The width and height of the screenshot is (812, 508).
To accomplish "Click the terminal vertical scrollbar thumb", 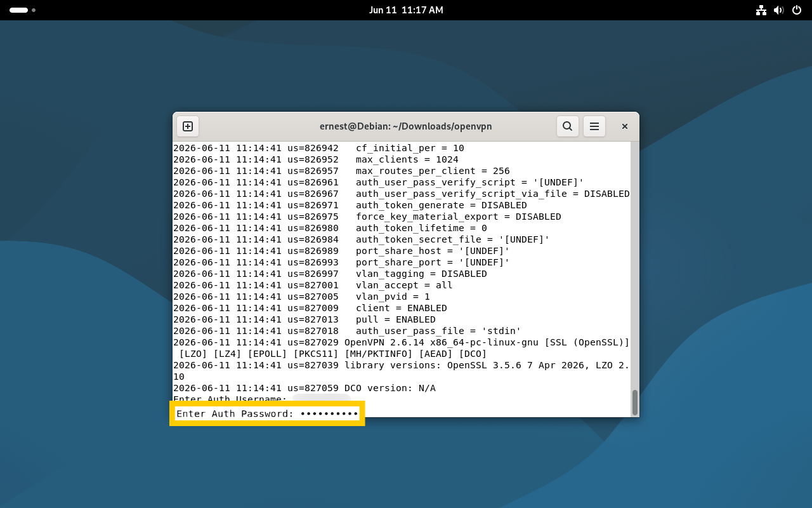I will 635,402.
